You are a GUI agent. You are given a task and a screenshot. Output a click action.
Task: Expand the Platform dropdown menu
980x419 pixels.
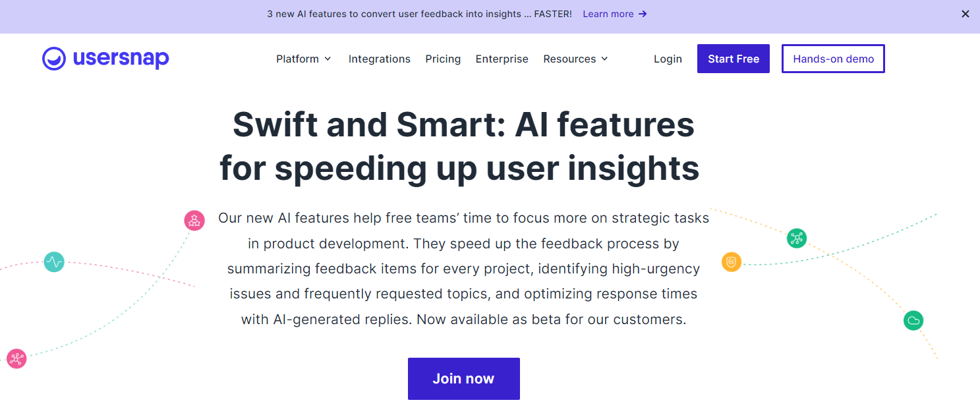pos(304,59)
